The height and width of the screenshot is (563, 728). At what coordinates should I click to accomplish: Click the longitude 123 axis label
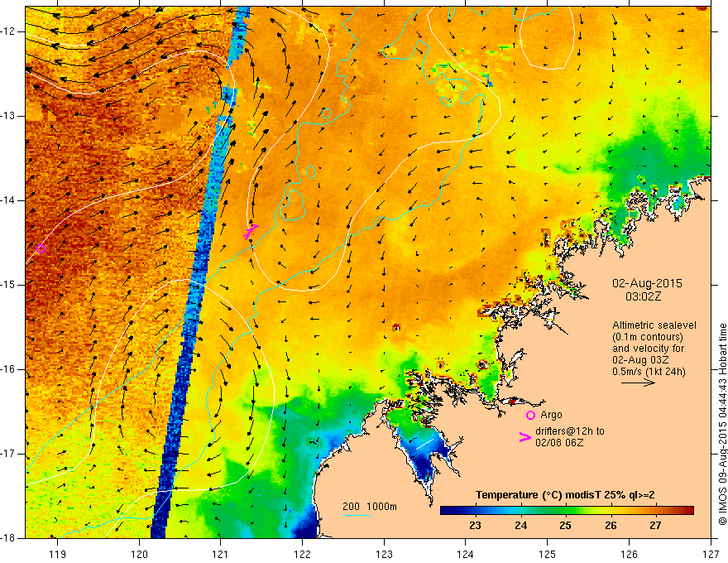pyautogui.click(x=384, y=554)
